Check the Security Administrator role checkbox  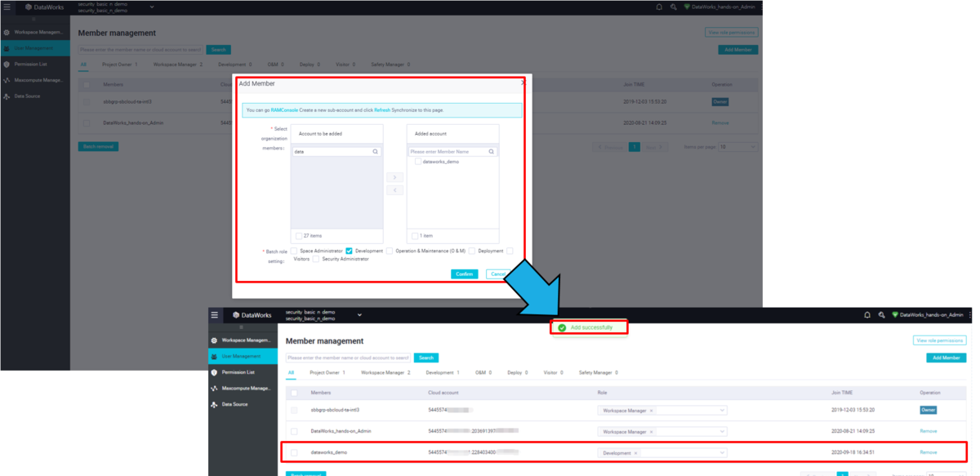pos(316,259)
